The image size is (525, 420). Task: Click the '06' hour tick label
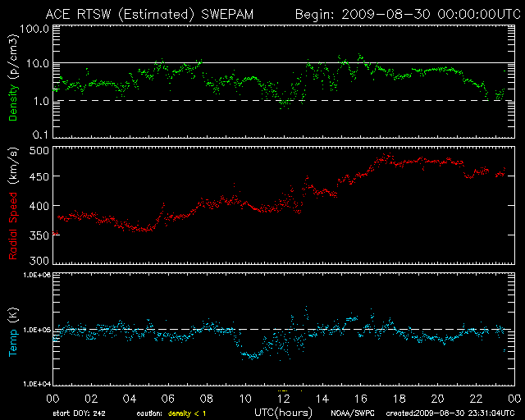[x=168, y=399]
